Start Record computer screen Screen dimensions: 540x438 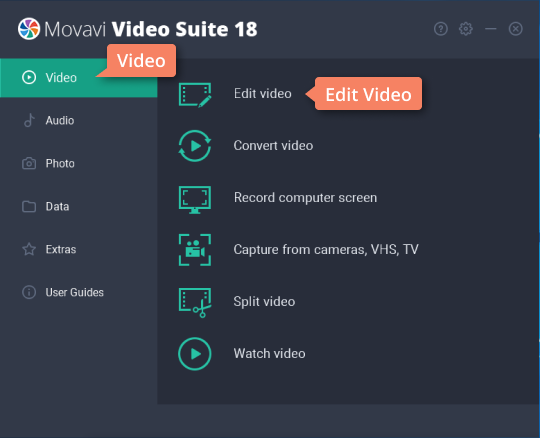[305, 198]
